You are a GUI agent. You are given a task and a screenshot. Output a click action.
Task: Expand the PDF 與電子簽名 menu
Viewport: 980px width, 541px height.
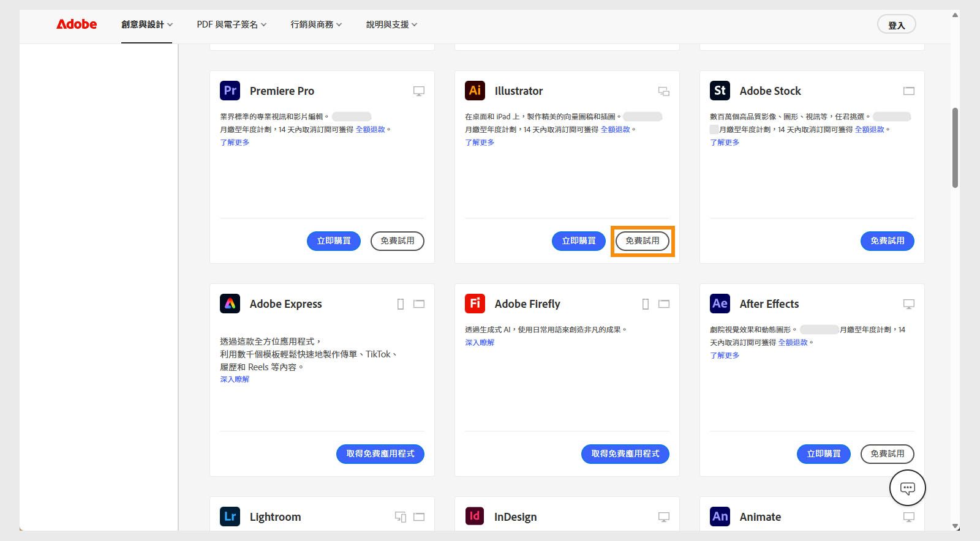[x=232, y=24]
